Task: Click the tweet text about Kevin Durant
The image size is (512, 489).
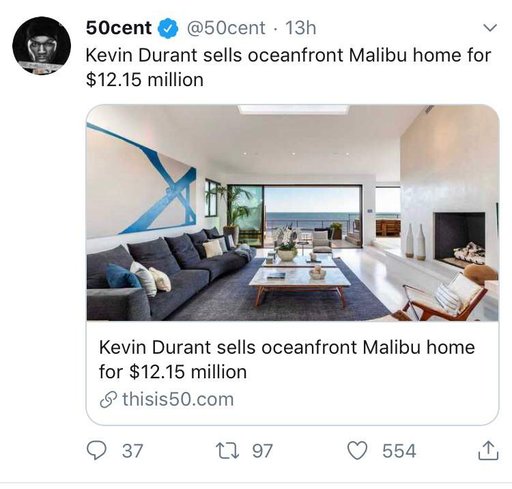Action: click(x=288, y=67)
